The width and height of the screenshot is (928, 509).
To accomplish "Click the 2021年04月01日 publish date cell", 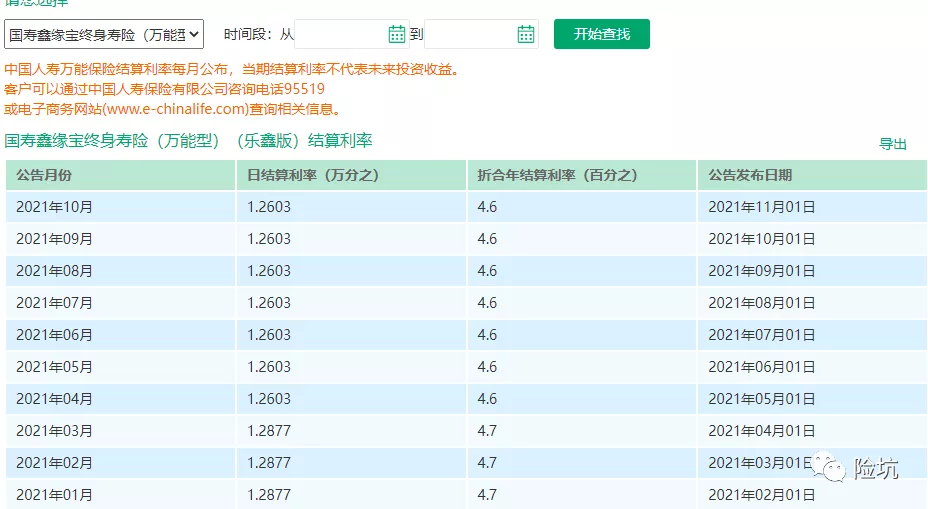I will [812, 431].
